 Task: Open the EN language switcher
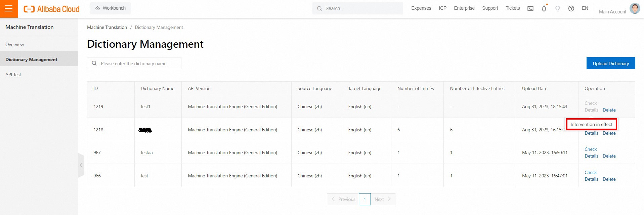585,8
